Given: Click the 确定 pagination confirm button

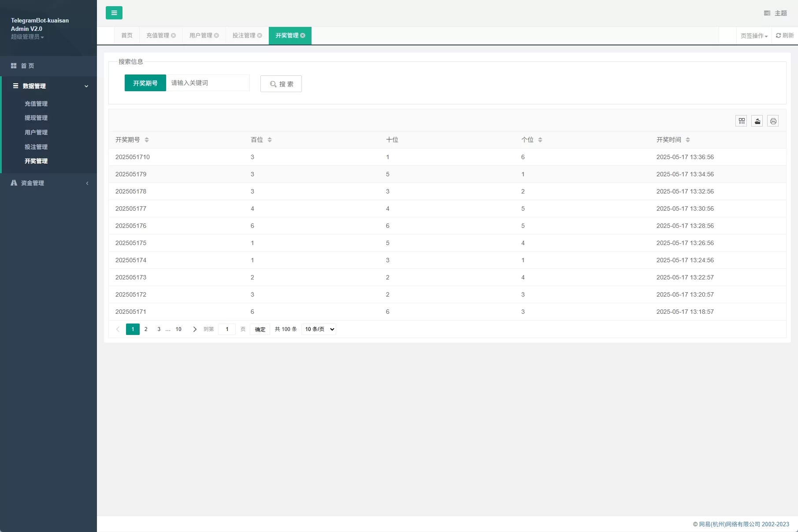Looking at the screenshot, I should click(x=260, y=329).
